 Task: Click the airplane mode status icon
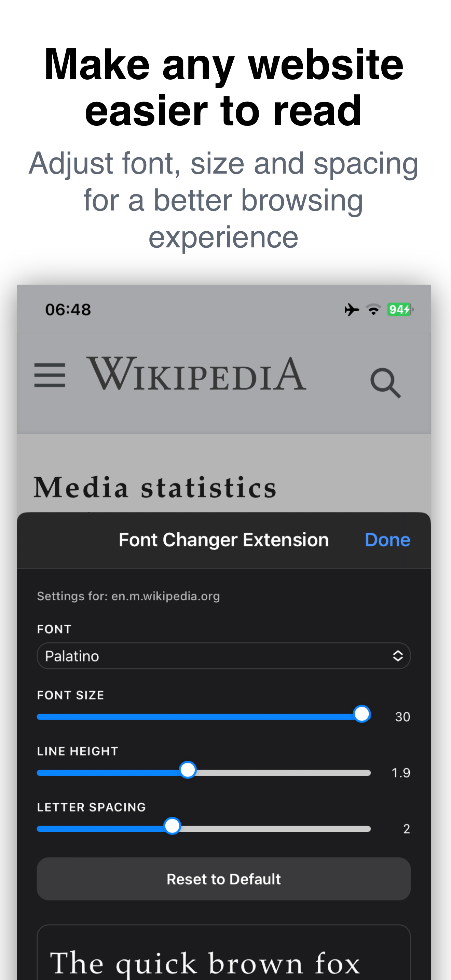[x=352, y=310]
